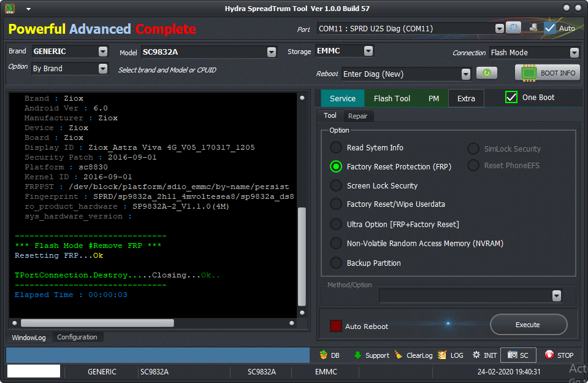Click the green reboot execute icon
This screenshot has height=383, width=588.
click(487, 73)
